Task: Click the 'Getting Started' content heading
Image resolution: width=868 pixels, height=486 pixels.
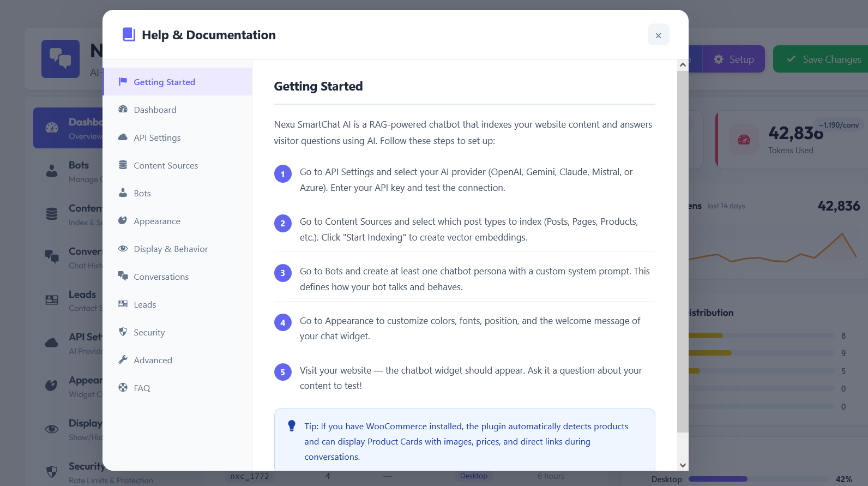Action: click(318, 86)
